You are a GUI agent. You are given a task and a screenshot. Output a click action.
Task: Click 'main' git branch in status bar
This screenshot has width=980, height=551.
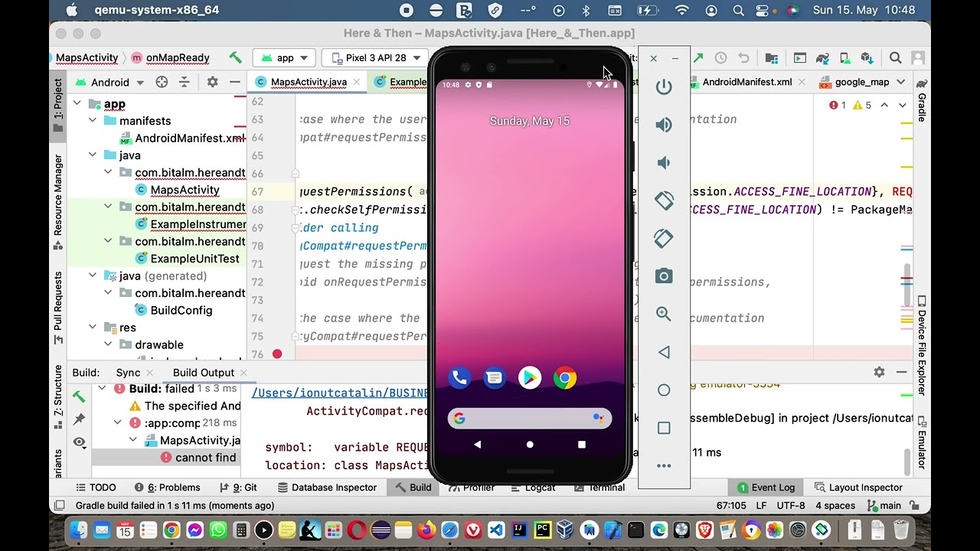tap(883, 505)
